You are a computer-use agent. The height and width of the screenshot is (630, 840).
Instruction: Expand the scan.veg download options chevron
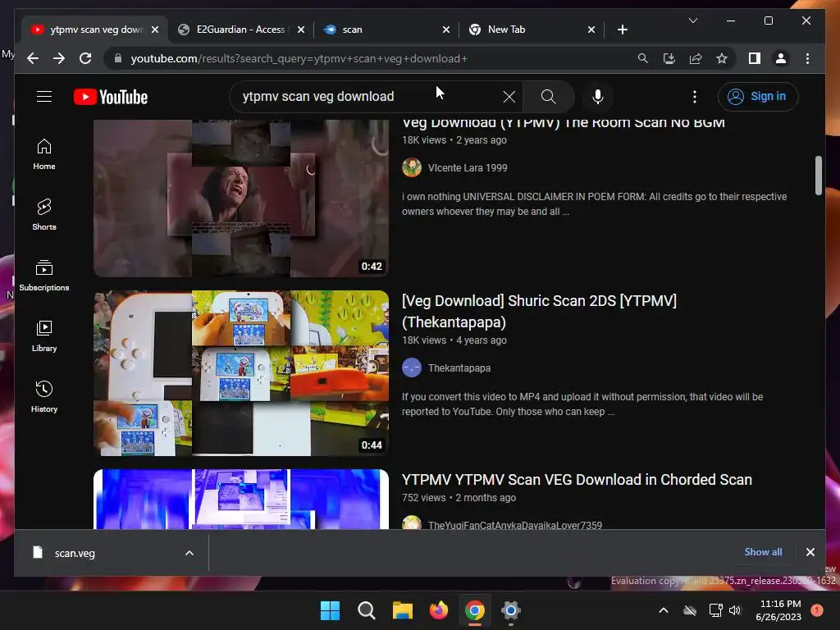coord(189,554)
